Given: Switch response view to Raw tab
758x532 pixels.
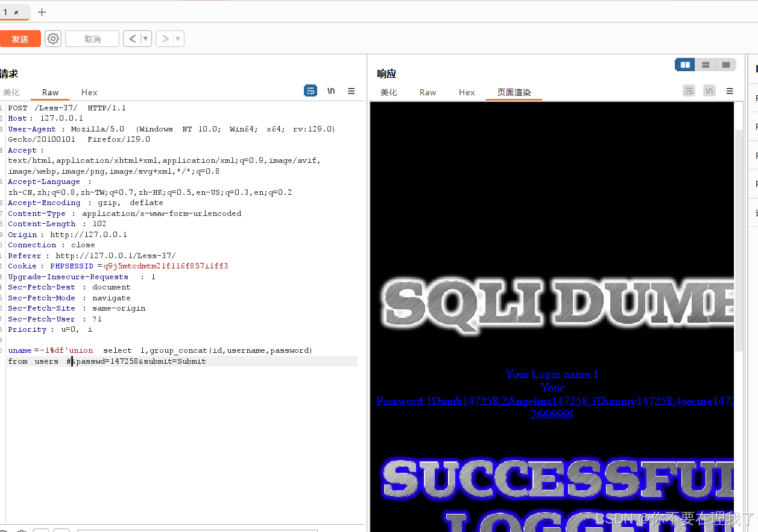Looking at the screenshot, I should point(428,92).
